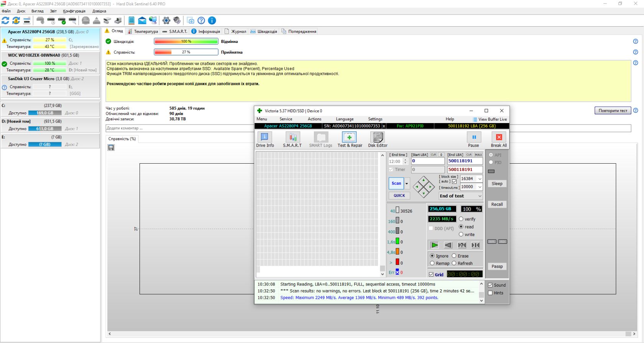
Task: Click the blue question-mark help icon in the toolbar
Action: click(201, 20)
